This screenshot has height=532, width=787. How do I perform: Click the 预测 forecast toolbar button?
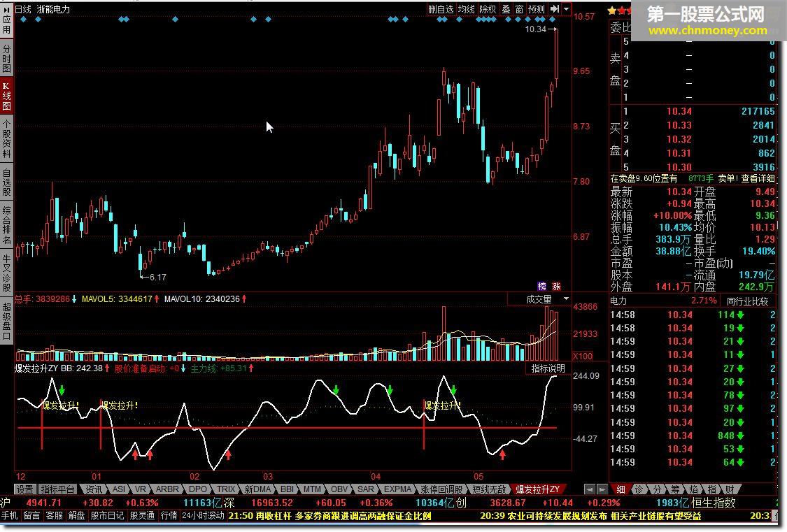[x=536, y=9]
